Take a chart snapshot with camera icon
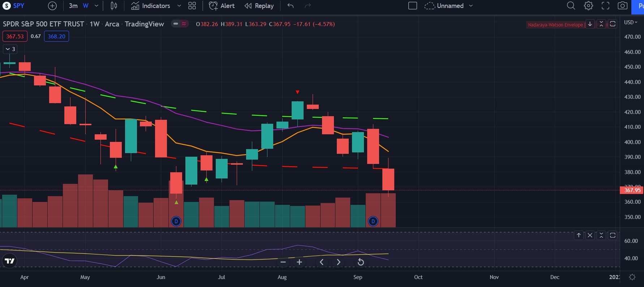This screenshot has height=287, width=644. click(622, 6)
